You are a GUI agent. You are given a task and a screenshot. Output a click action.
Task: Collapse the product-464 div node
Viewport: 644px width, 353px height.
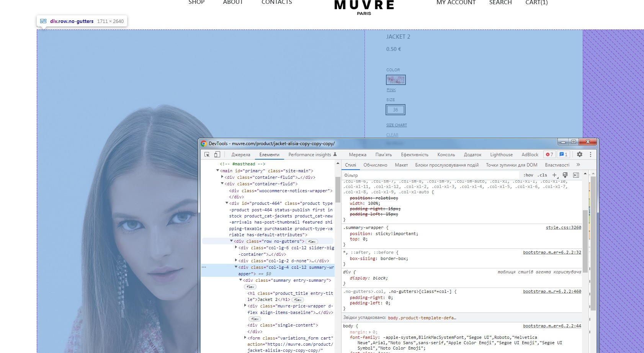coord(227,203)
